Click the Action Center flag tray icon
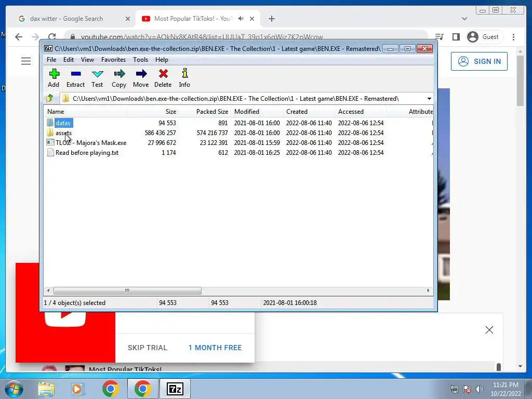 [x=467, y=389]
